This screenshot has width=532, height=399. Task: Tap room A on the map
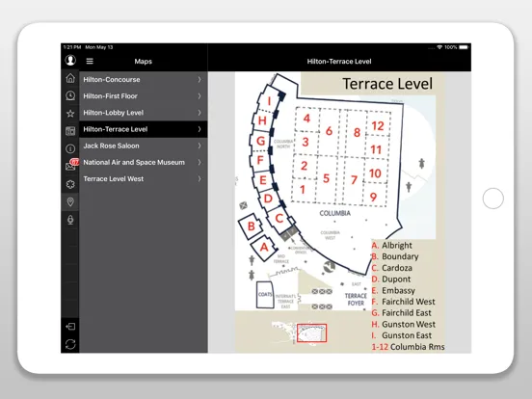264,248
